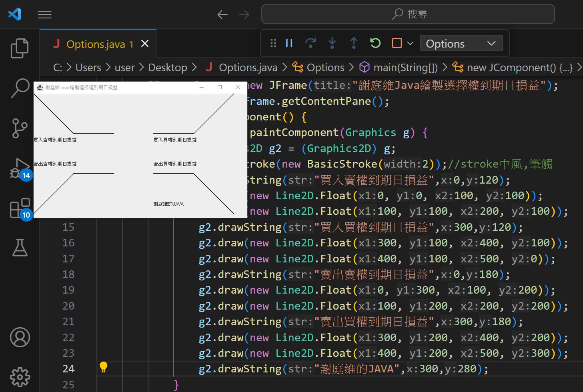Open the Search view in activity bar
This screenshot has width=583, height=392.
[20, 88]
